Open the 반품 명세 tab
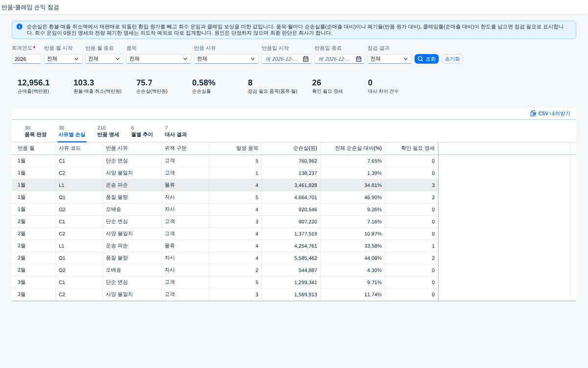 (x=108, y=131)
